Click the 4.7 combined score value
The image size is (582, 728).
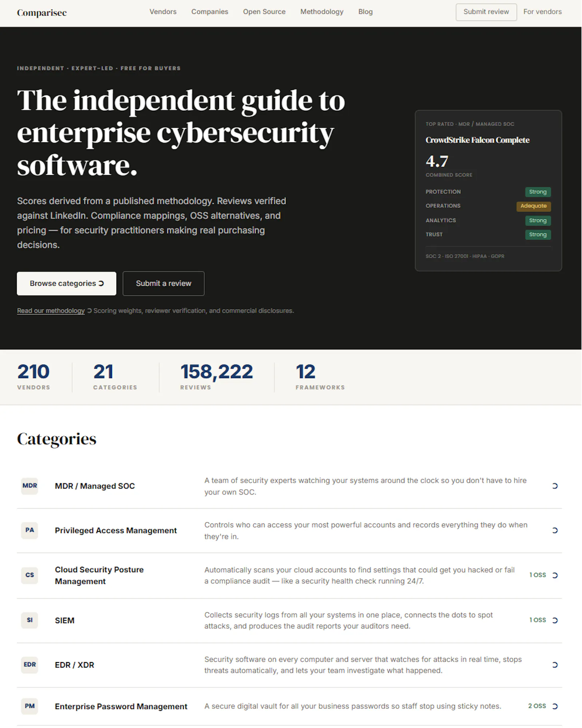[x=437, y=161]
